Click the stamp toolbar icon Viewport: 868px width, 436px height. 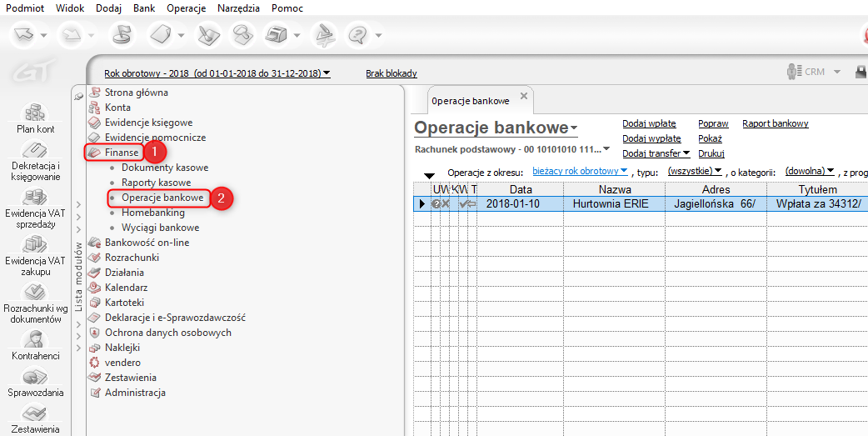click(242, 35)
